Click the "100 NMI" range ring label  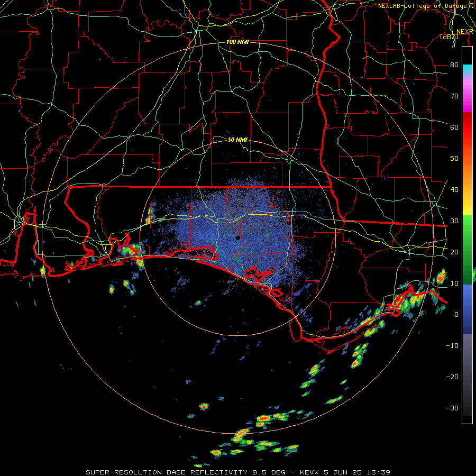coord(237,42)
